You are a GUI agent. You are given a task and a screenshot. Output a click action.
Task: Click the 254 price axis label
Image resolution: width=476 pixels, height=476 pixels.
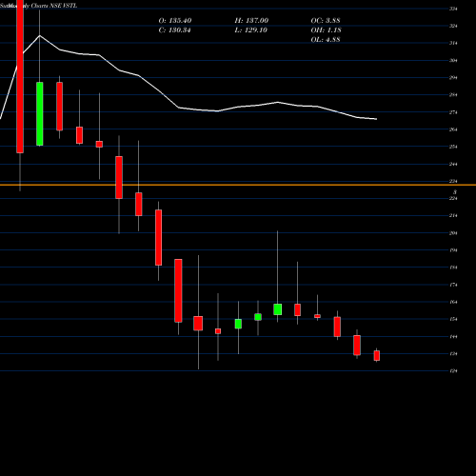[x=453, y=147]
